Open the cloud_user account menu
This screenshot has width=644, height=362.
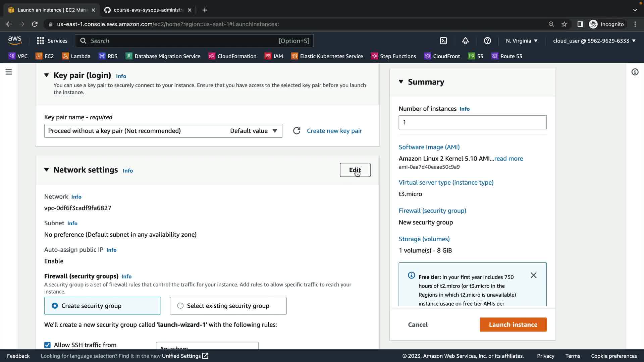click(x=594, y=41)
